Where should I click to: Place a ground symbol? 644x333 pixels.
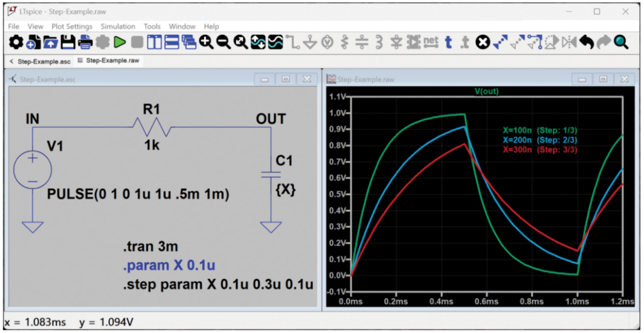[x=311, y=42]
